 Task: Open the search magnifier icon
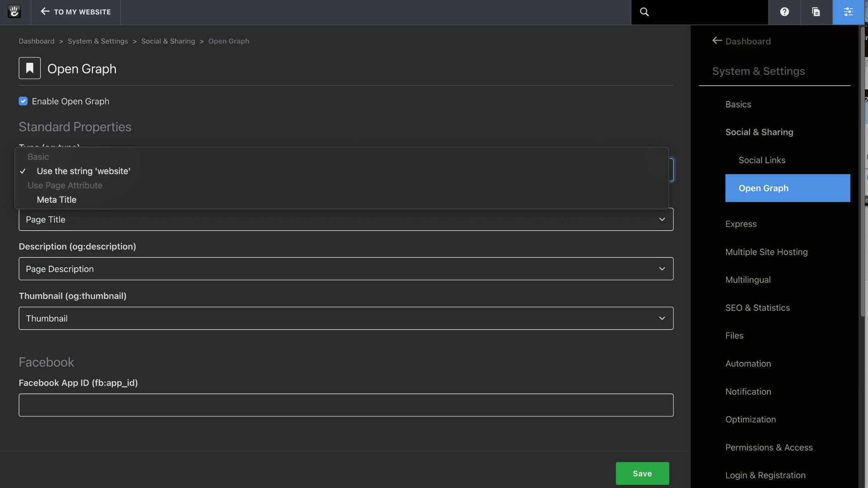click(x=644, y=12)
